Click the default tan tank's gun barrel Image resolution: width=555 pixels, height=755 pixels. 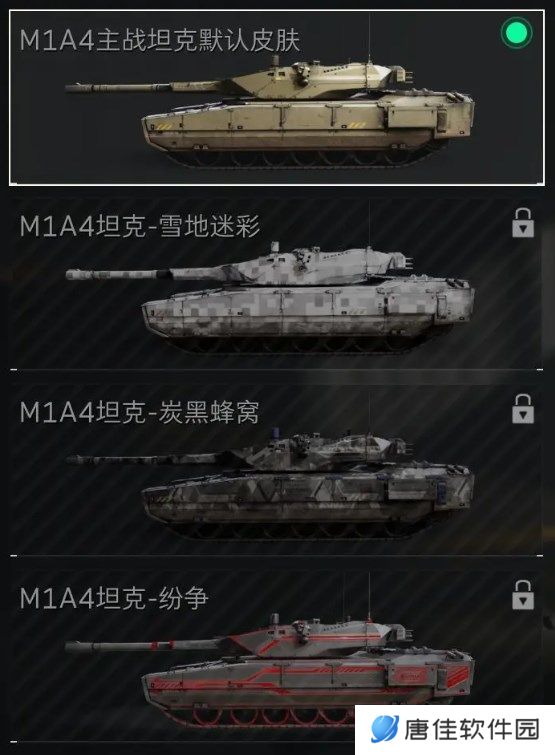[144, 88]
